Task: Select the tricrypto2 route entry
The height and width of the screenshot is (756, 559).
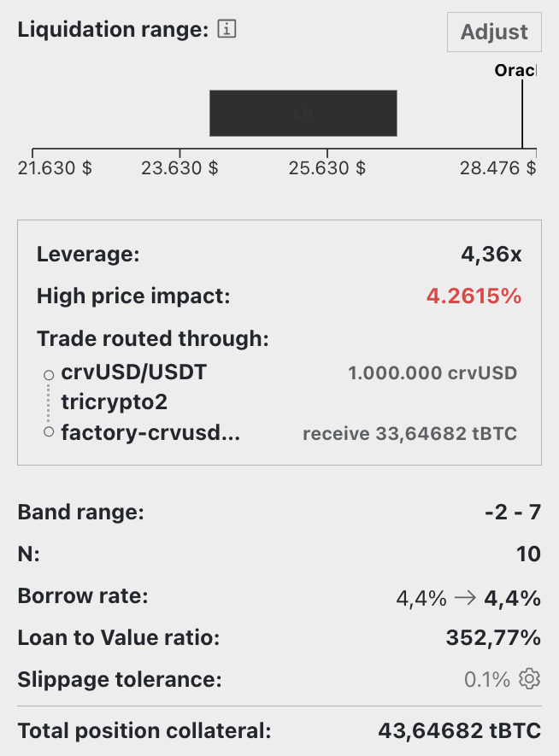Action: pos(114,402)
